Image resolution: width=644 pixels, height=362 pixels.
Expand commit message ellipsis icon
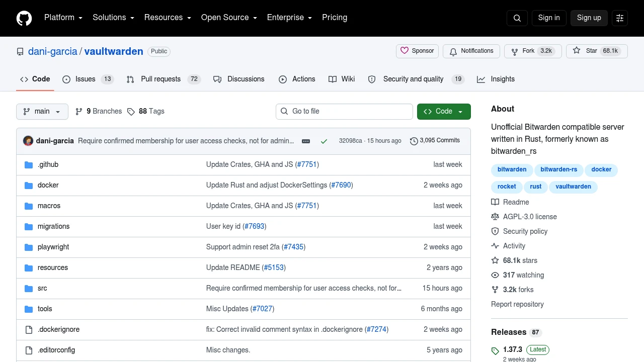(306, 141)
